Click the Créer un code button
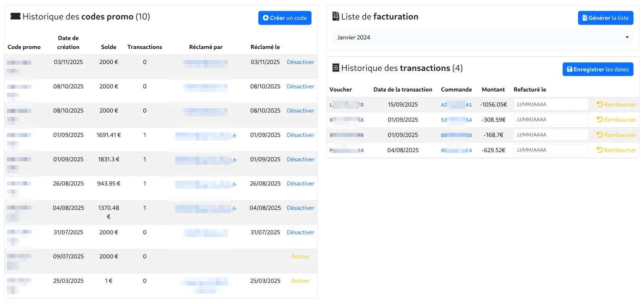 click(284, 18)
